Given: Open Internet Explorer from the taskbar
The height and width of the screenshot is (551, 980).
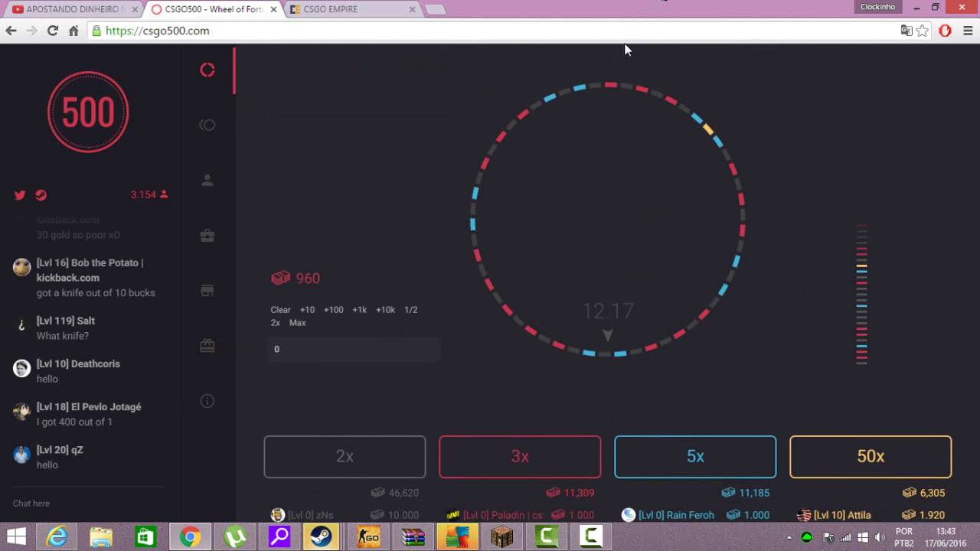Looking at the screenshot, I should (x=57, y=536).
